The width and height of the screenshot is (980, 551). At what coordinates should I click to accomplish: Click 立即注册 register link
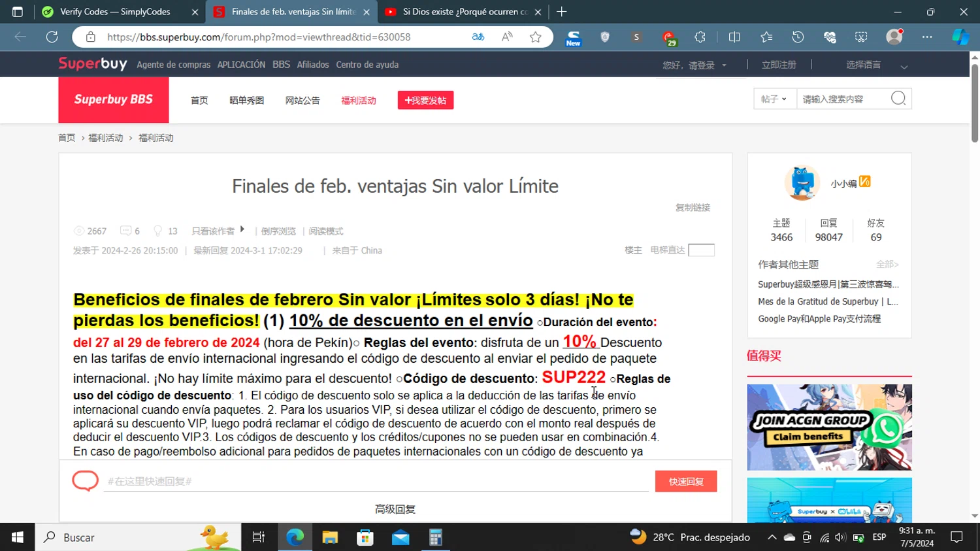pos(779,65)
